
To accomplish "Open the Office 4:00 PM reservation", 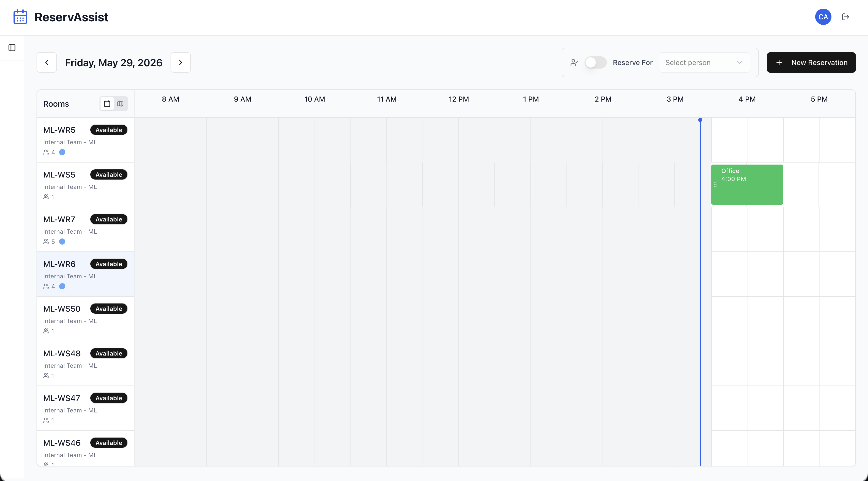I will coord(747,184).
